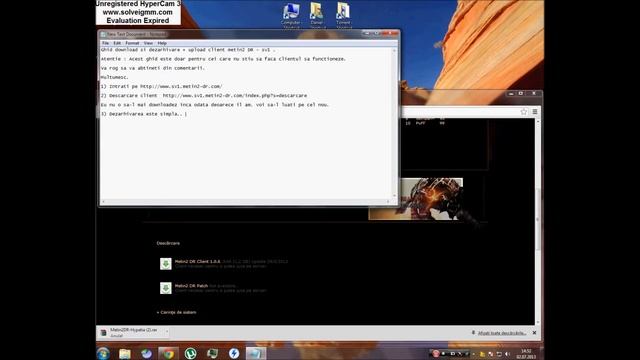
Task: Click the Torrent desktop icon
Action: click(343, 15)
